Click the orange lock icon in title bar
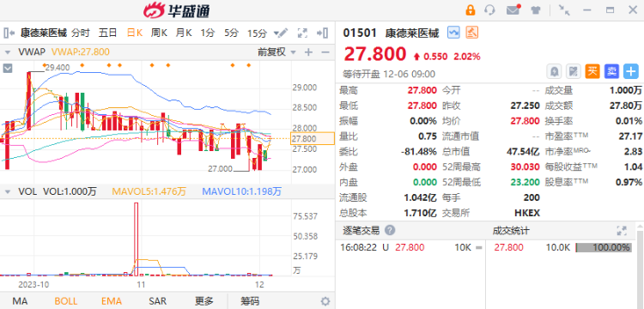The image size is (644, 309). point(471,9)
